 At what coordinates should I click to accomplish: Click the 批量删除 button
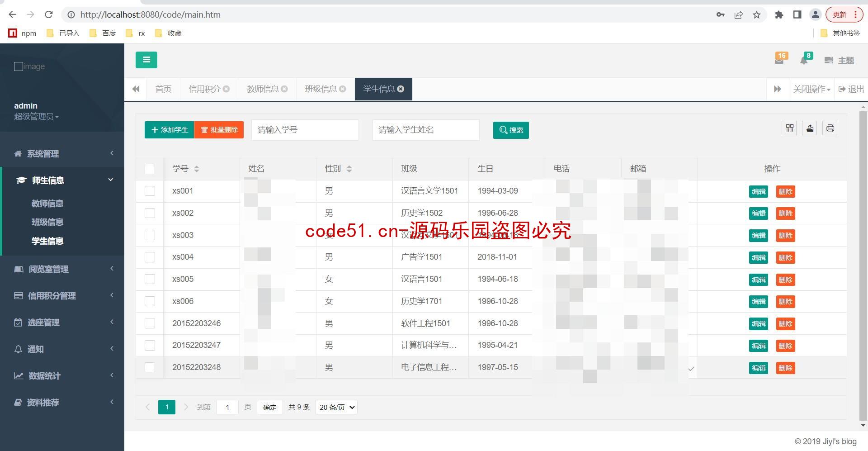pos(219,130)
